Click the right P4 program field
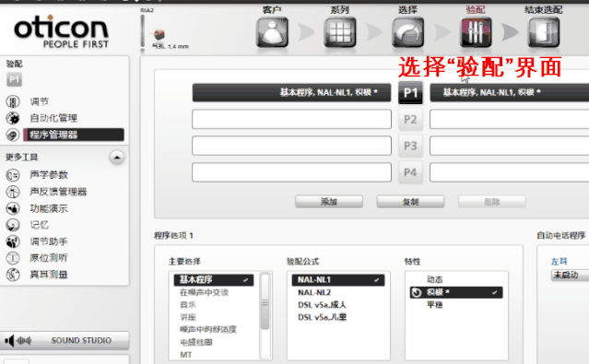Screen dimensions: 589x364 coord(510,172)
